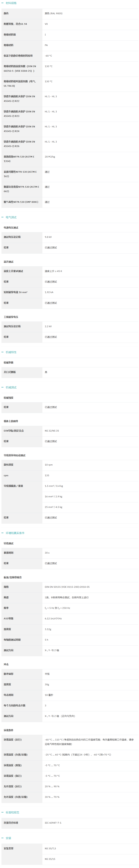Screen dimensions: 139x868
Task: Click the NS 32/NS 35 DIN rail value
Action: click(x=52, y=431)
